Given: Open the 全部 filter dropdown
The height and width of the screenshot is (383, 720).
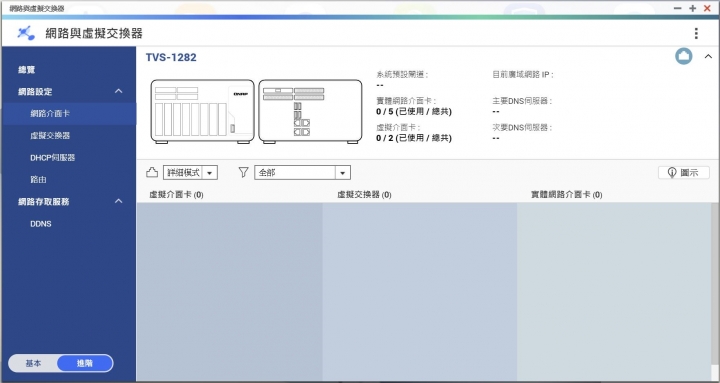Looking at the screenshot, I should pyautogui.click(x=302, y=173).
